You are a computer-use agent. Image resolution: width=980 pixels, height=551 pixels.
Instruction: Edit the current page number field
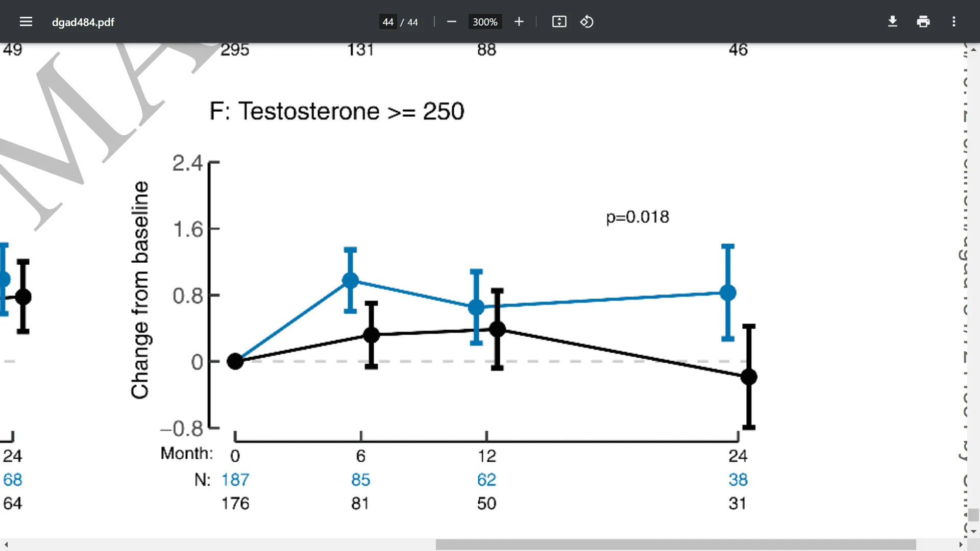(x=388, y=22)
